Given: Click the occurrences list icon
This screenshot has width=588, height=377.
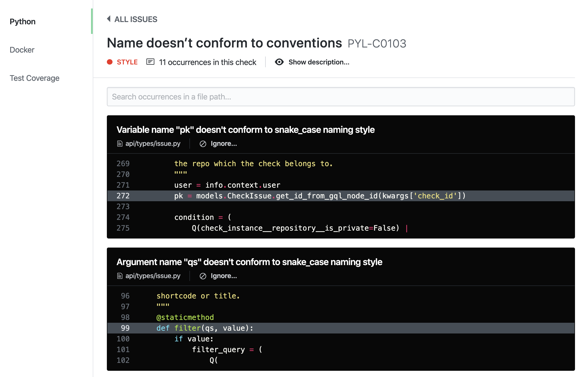Looking at the screenshot, I should [x=150, y=62].
